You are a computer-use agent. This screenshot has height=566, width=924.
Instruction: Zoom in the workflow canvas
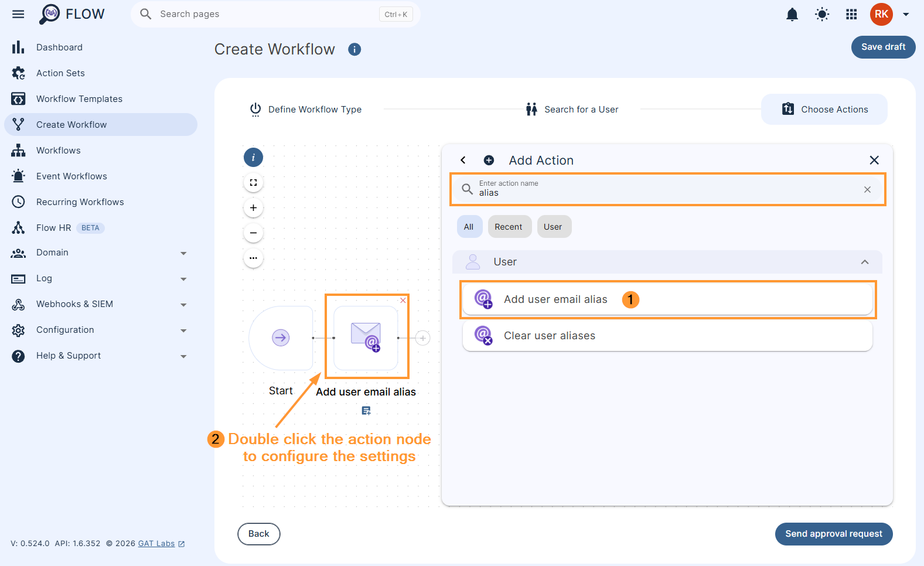253,208
